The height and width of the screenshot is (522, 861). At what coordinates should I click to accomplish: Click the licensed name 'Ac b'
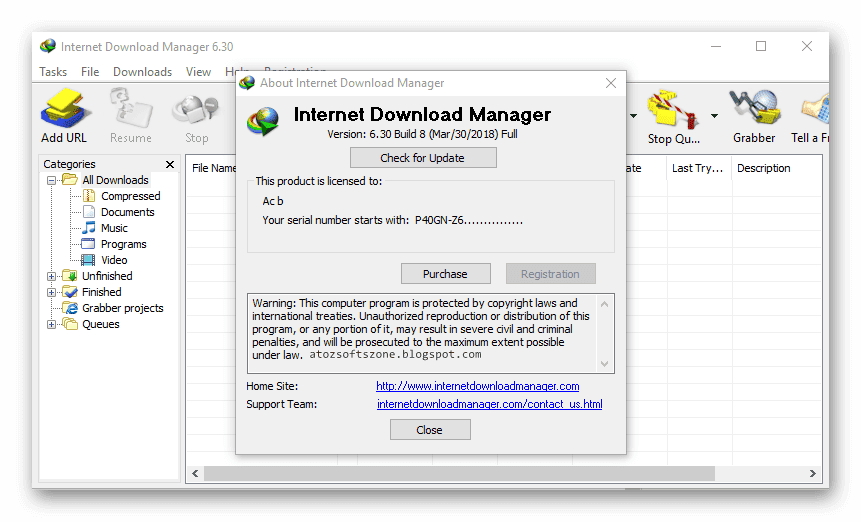coord(273,201)
